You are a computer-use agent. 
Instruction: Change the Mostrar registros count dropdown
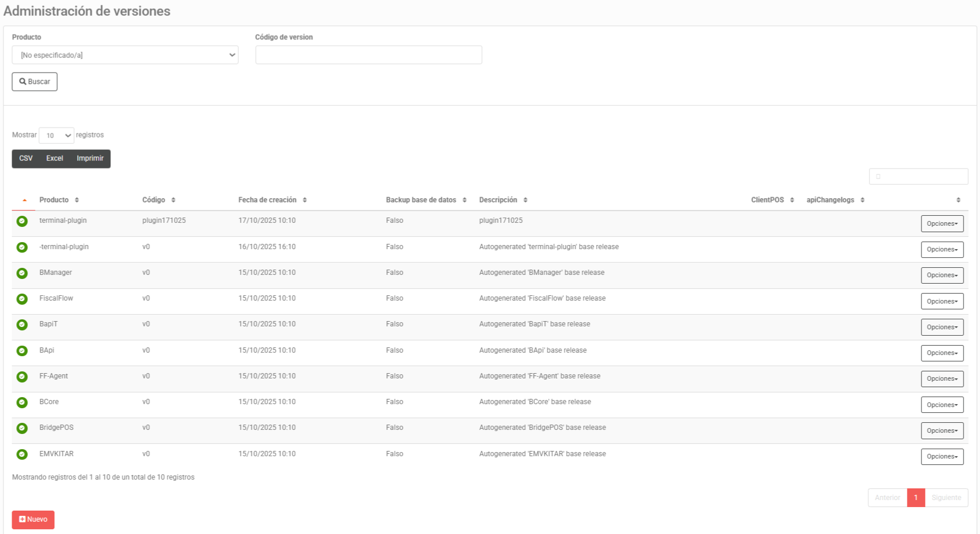(x=57, y=136)
